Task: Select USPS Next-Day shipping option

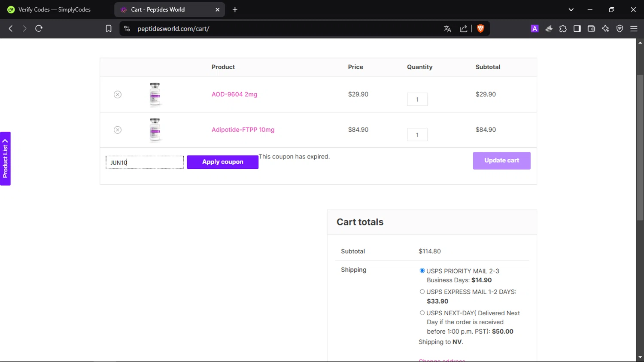Action: click(x=422, y=313)
